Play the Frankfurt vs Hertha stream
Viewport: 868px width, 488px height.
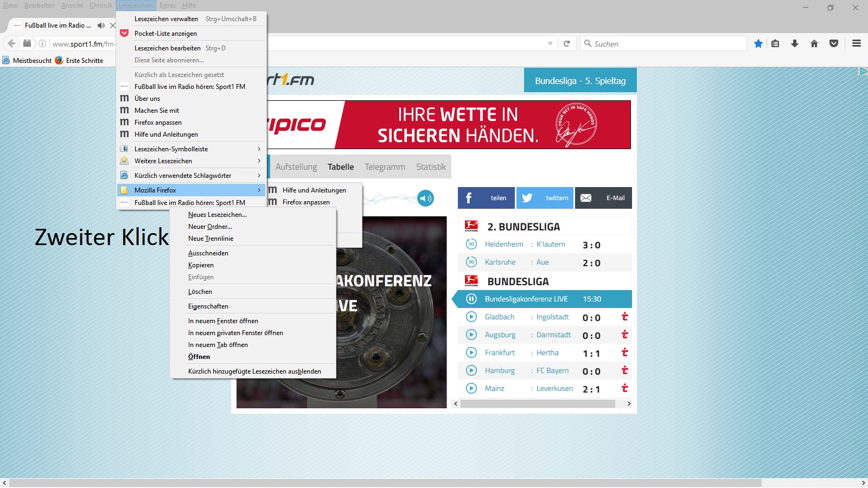click(471, 352)
